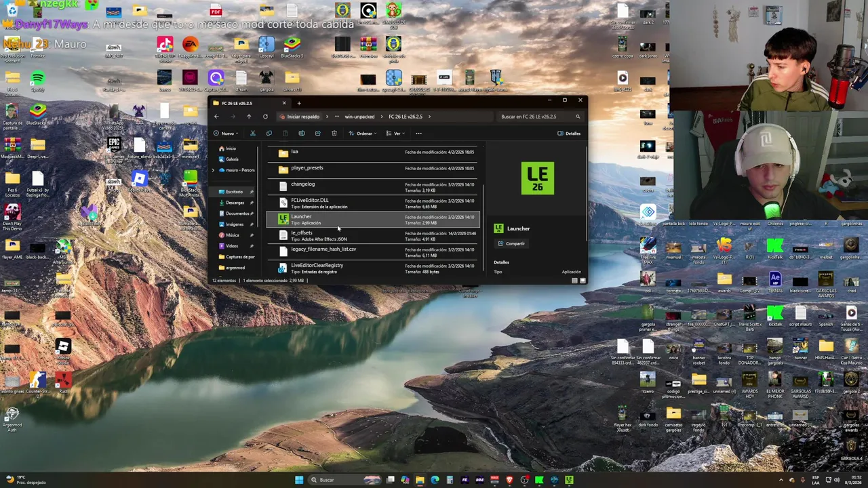Open the Windows Start menu

[x=299, y=480]
